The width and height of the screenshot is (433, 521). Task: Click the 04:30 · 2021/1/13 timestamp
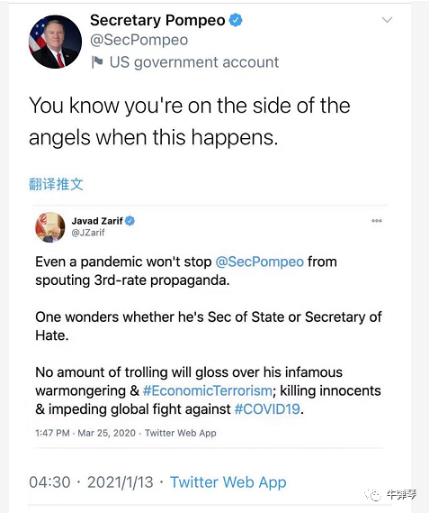pos(91,482)
